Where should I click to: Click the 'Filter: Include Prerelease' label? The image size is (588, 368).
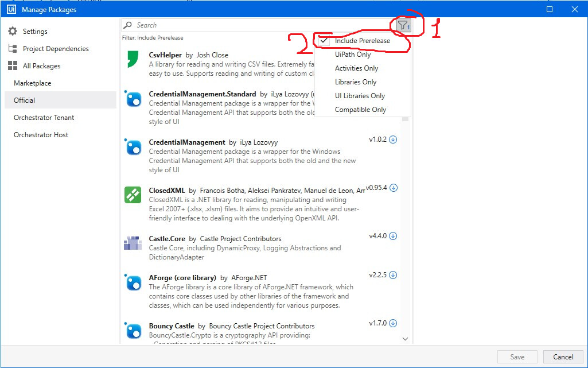click(153, 38)
